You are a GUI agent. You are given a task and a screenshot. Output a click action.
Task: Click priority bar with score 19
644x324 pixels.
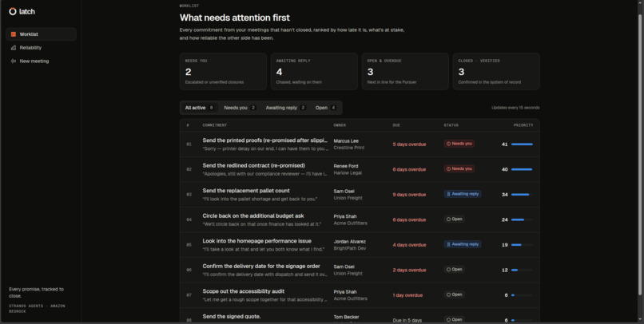(522, 245)
